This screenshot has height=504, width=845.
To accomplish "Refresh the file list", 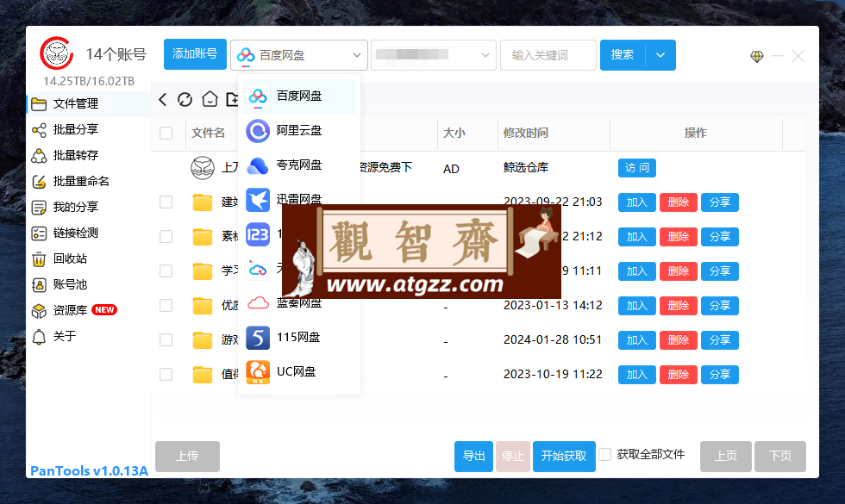I will [185, 99].
